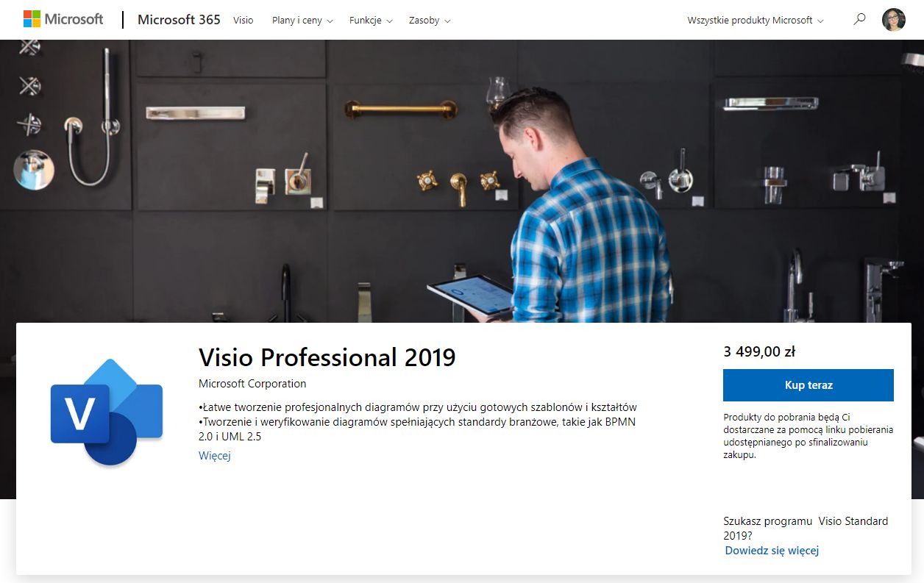
Task: Click the 'Łatwe tworzenie profesjonalnych diagramów' bullet
Action: click(x=418, y=407)
